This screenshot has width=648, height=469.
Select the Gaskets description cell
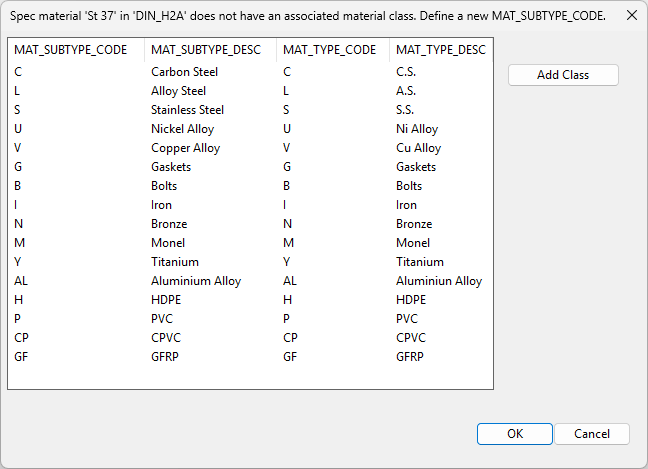(171, 167)
